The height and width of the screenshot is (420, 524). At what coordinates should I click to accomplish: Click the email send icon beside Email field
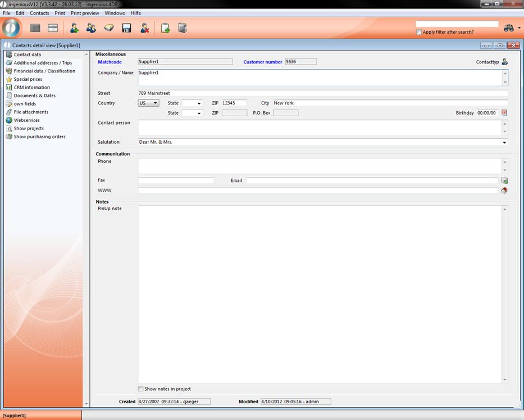click(x=504, y=181)
